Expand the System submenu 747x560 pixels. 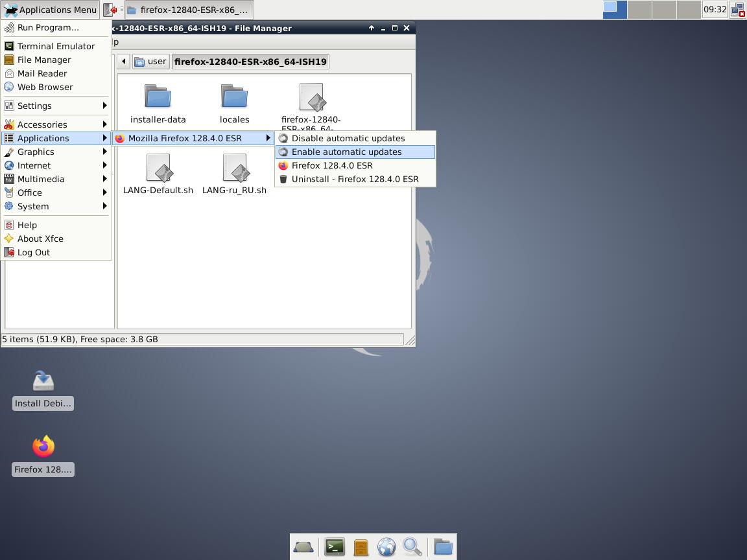coord(56,206)
